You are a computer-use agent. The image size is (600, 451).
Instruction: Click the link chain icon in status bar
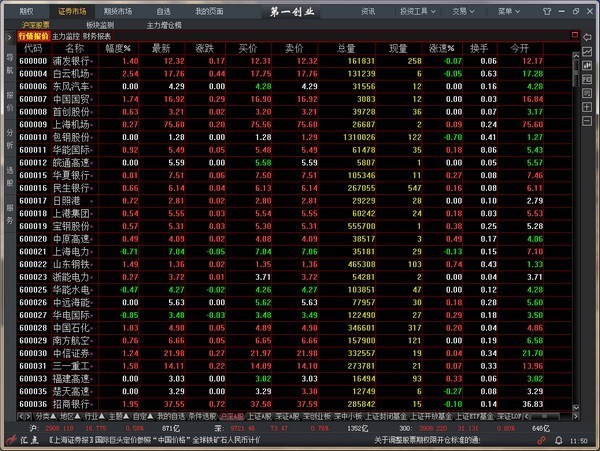[x=541, y=440]
